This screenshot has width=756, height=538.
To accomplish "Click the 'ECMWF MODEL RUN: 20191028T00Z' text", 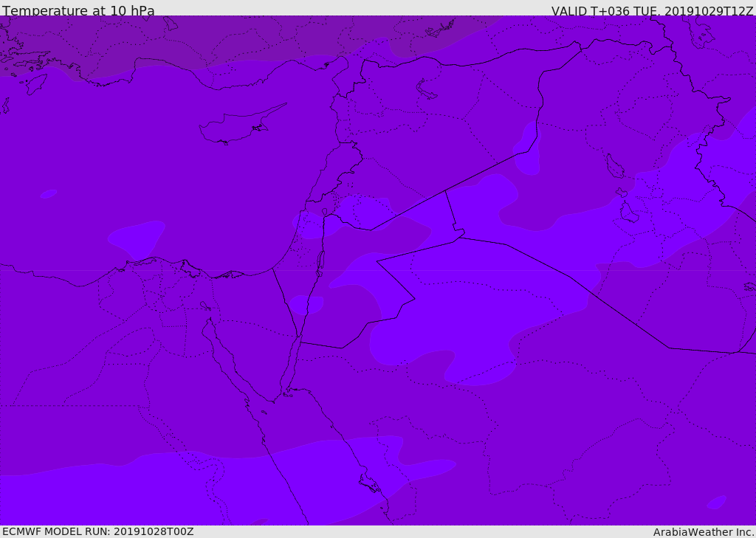I will point(98,531).
